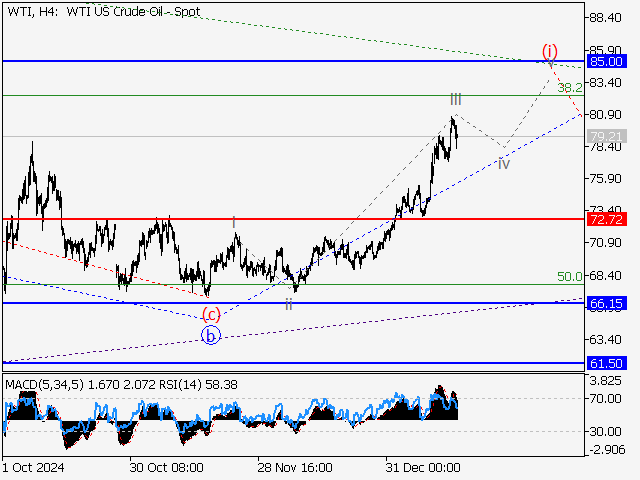Select the MACD(5,34,5) indicator label
Viewport: 640px width, 480px height.
(x=45, y=383)
